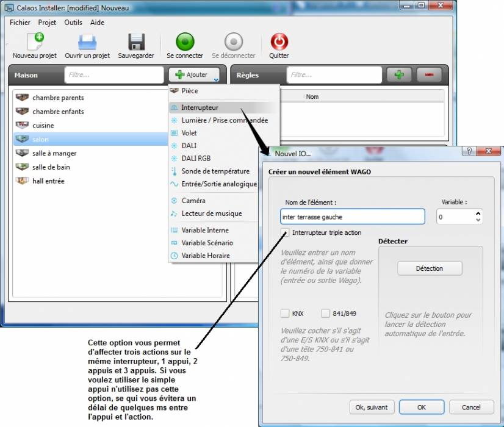Click the Ok, suivant button
Screen dimensions: 504x427
[371, 407]
